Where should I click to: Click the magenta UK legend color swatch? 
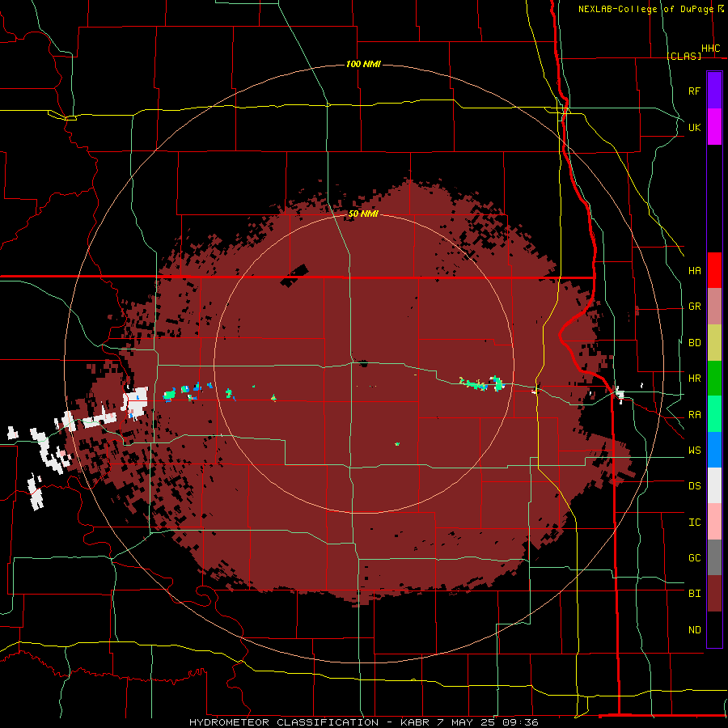[714, 127]
